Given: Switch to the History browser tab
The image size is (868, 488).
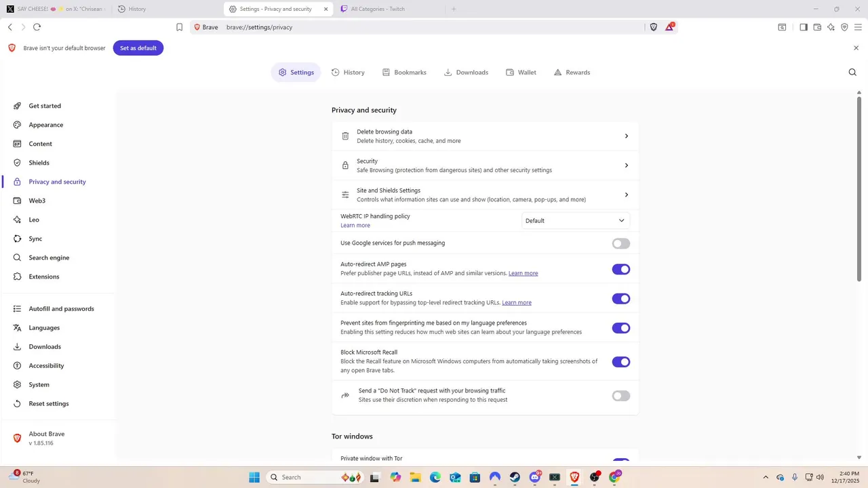Looking at the screenshot, I should tap(166, 9).
